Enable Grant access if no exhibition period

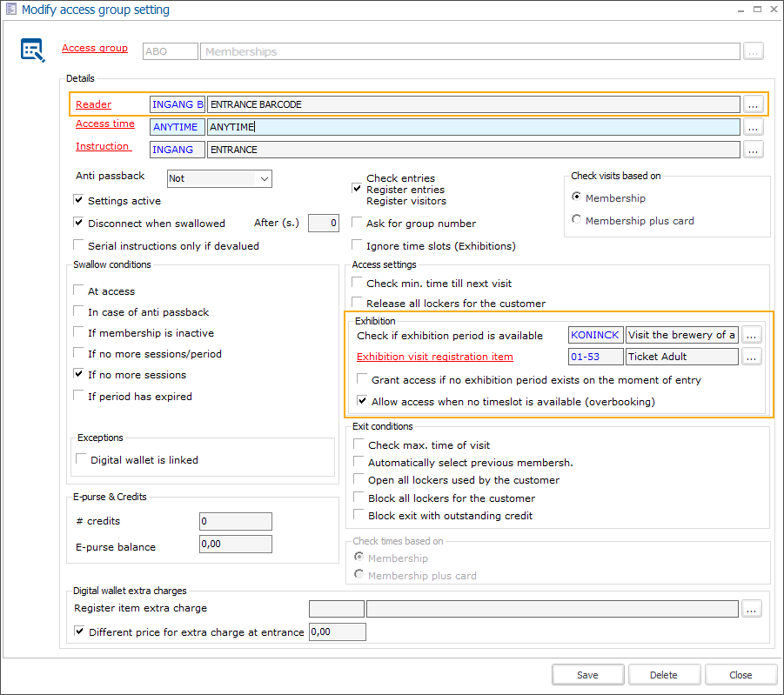[x=362, y=379]
